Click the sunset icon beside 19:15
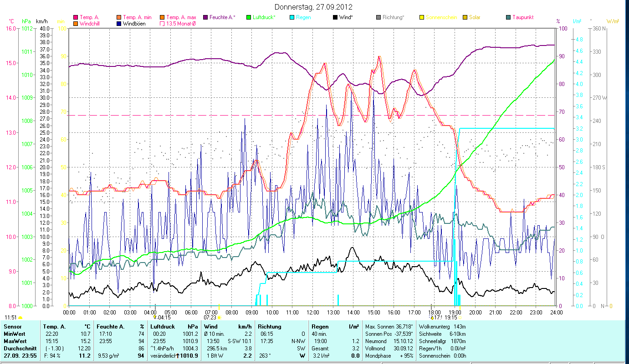The width and height of the screenshot is (629, 364). coord(461,318)
